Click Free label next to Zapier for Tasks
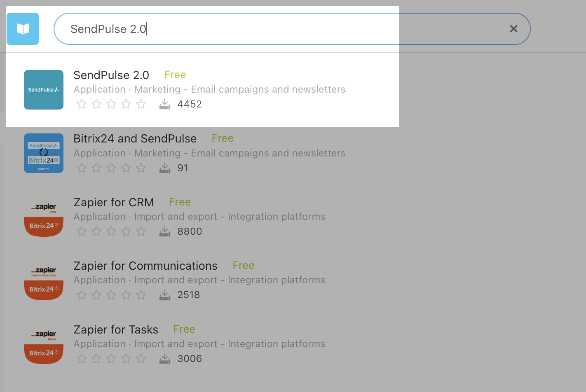This screenshot has width=586, height=392. [x=184, y=329]
